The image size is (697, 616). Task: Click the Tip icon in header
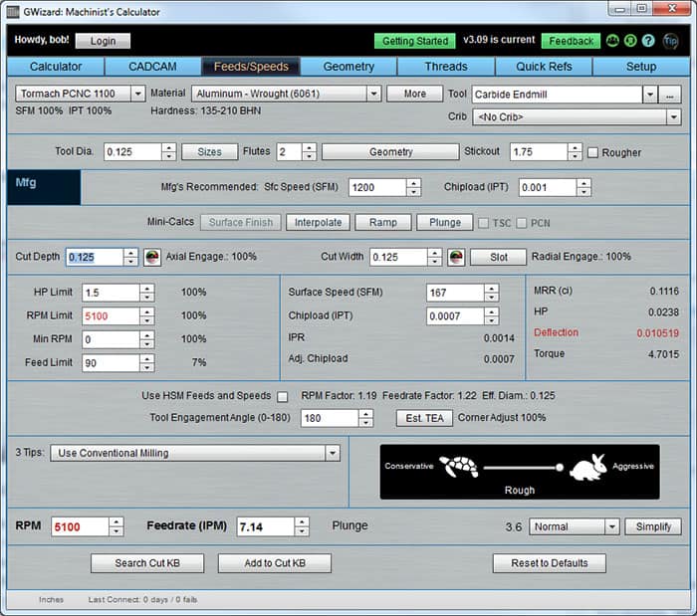[670, 42]
